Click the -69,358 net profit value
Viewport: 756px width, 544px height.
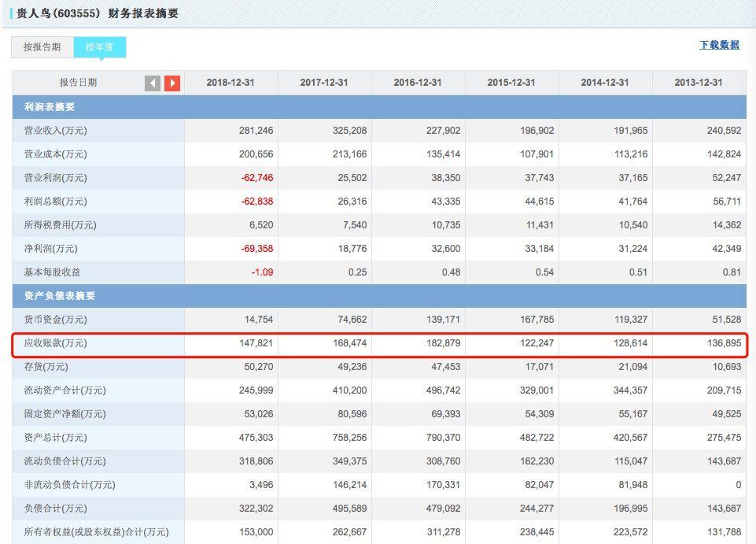[257, 249]
